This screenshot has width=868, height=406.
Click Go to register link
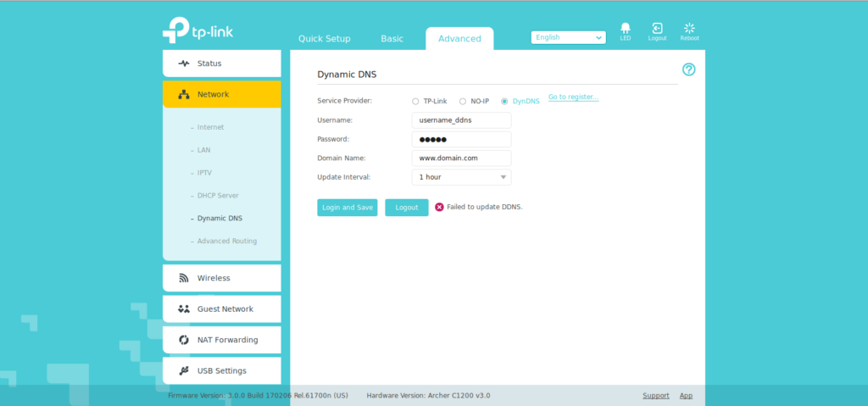click(x=573, y=97)
